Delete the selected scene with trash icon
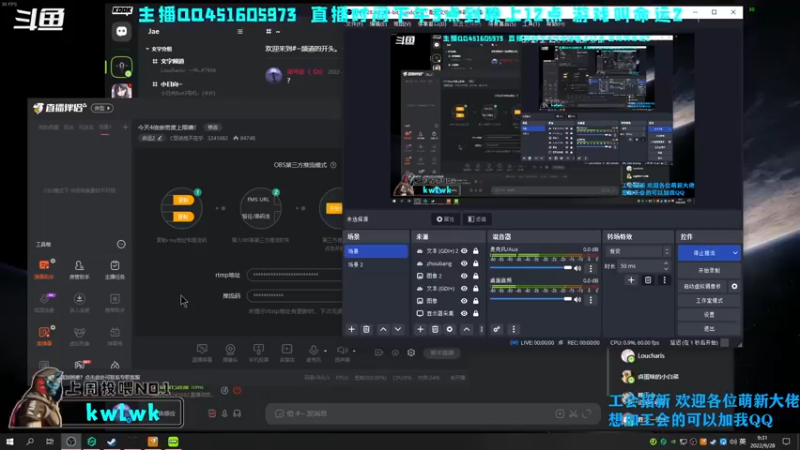This screenshot has width=800, height=450. pyautogui.click(x=366, y=330)
